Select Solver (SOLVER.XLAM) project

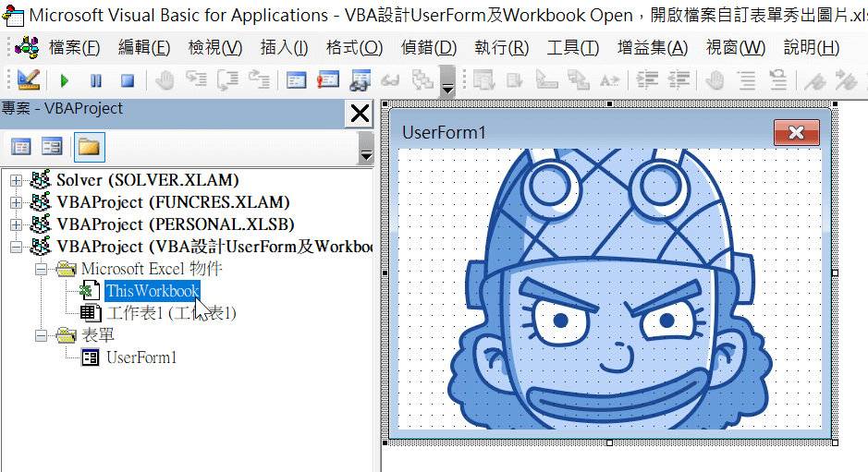click(x=147, y=180)
